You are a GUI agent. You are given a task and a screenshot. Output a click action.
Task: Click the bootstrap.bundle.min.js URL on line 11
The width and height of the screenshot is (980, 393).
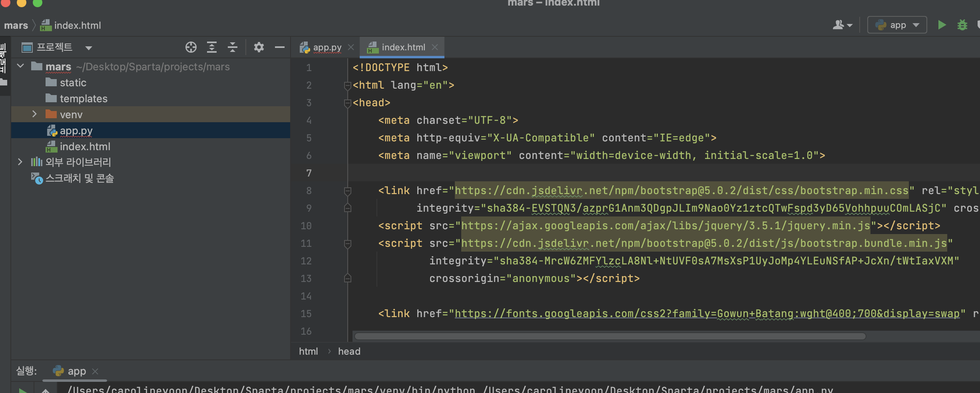704,243
